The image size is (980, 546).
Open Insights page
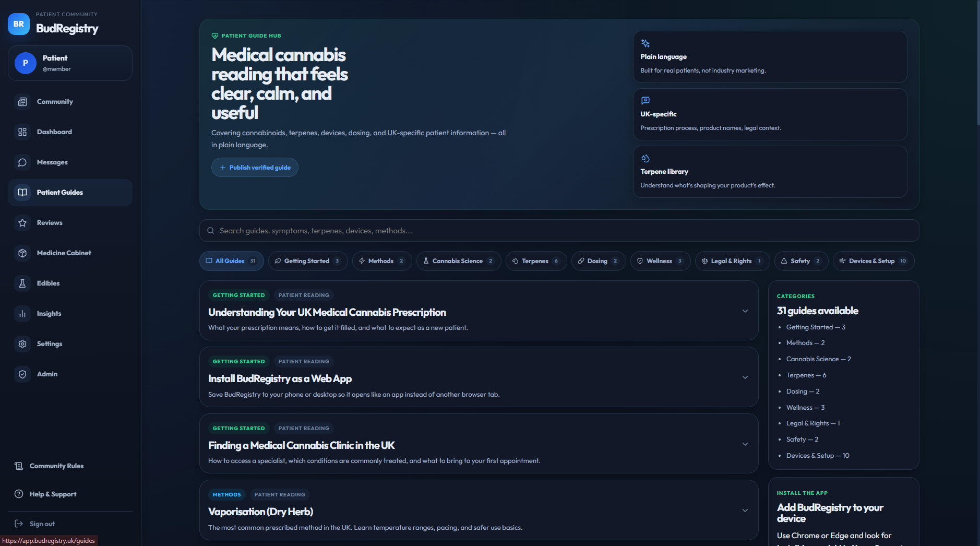click(x=70, y=314)
